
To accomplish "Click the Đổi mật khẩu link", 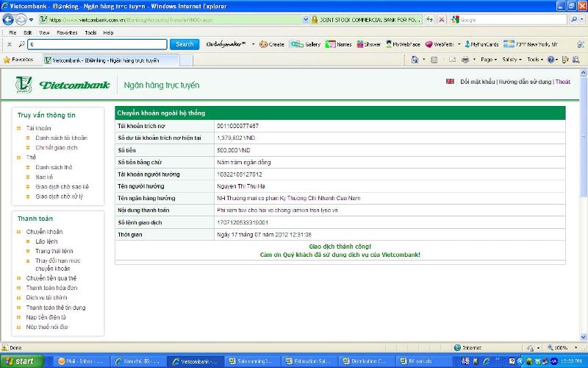I will (x=477, y=82).
